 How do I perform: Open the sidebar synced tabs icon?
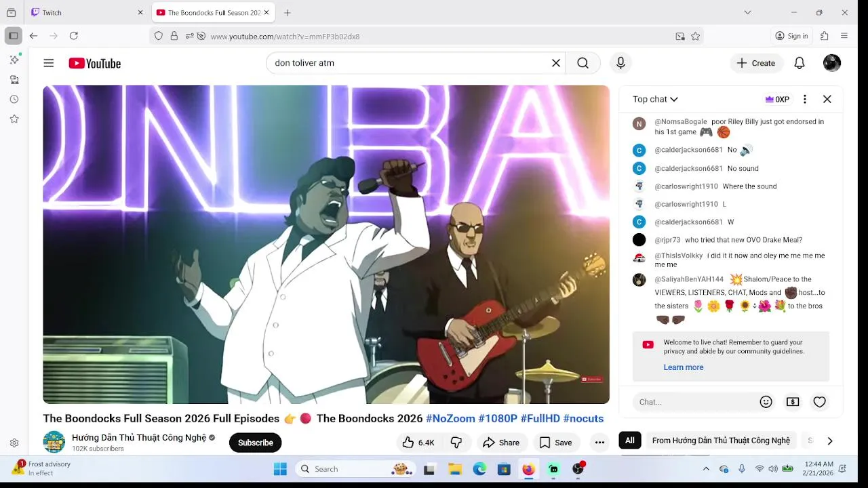tap(14, 79)
